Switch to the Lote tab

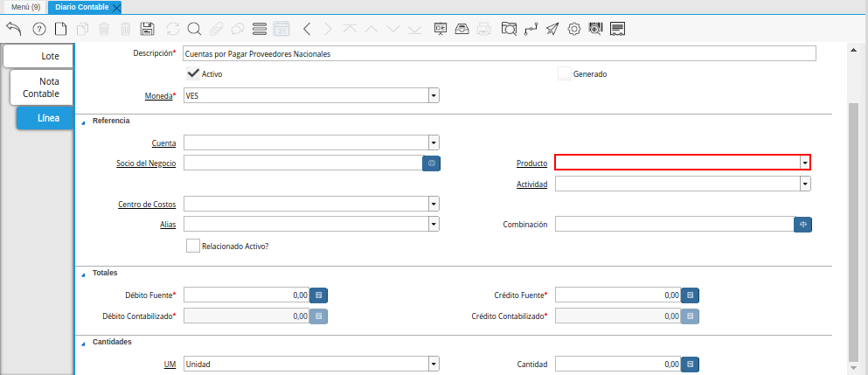click(x=38, y=56)
